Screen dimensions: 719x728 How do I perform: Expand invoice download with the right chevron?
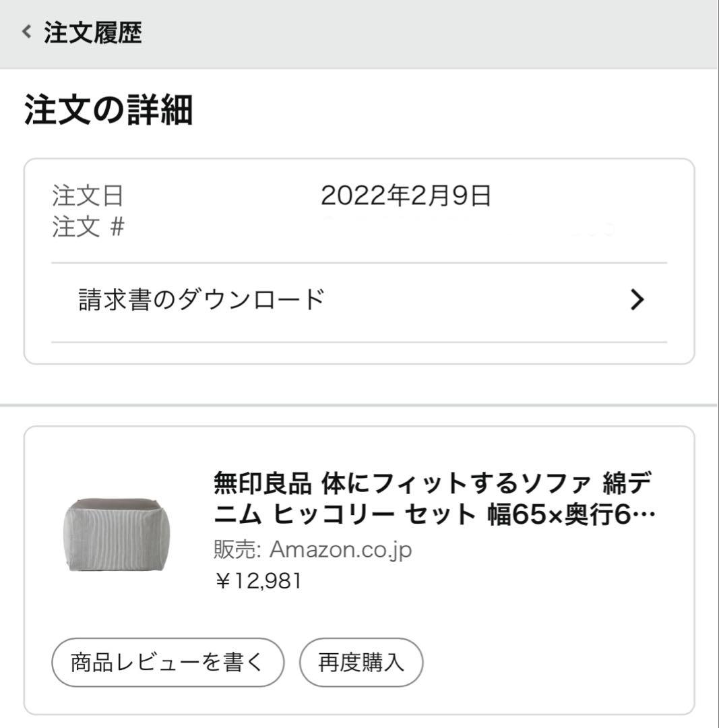click(x=637, y=299)
